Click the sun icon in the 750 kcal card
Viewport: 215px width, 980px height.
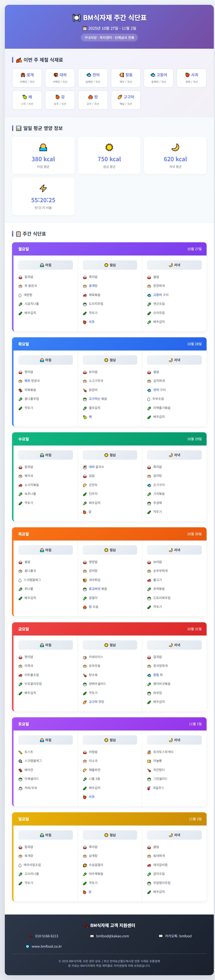(109, 147)
